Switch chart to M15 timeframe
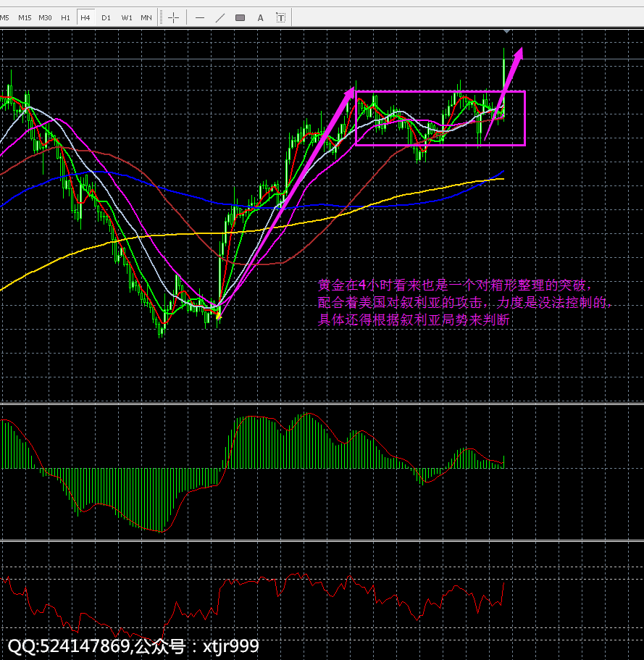Image resolution: width=644 pixels, height=660 pixels. [25, 17]
